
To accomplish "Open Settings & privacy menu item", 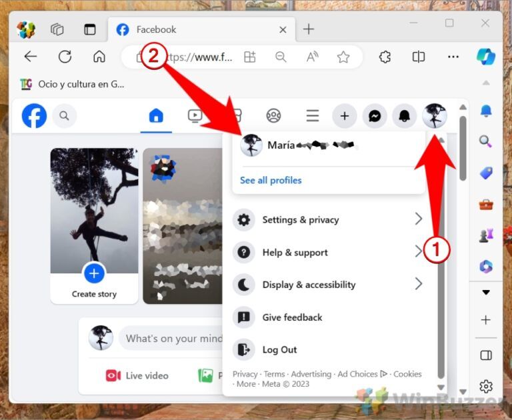I will click(328, 219).
